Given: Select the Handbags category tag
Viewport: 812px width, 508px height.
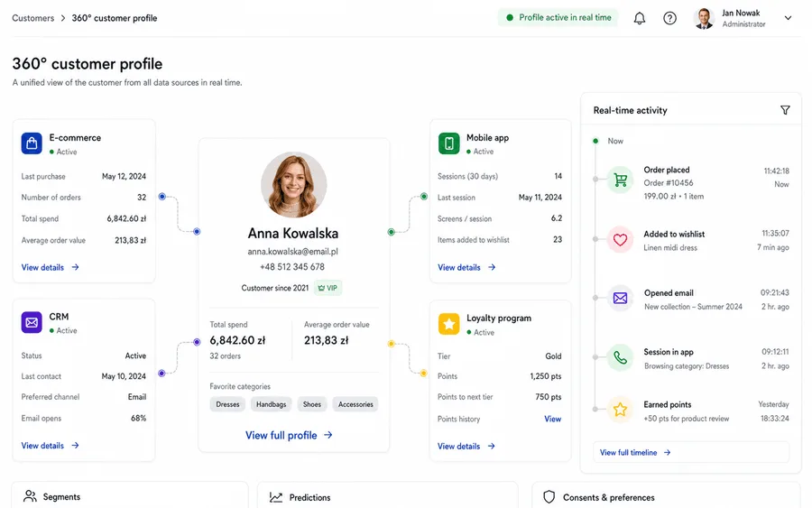Looking at the screenshot, I should [x=272, y=404].
